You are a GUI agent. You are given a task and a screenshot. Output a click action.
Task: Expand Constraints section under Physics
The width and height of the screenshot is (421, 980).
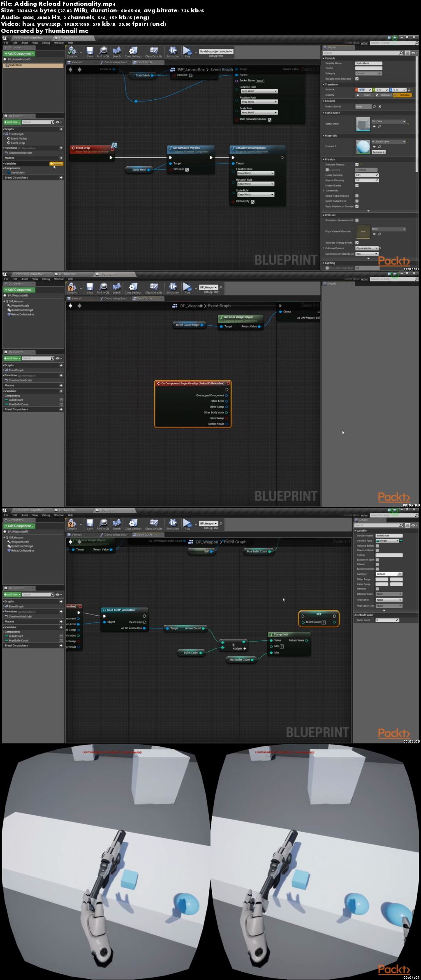pyautogui.click(x=324, y=191)
